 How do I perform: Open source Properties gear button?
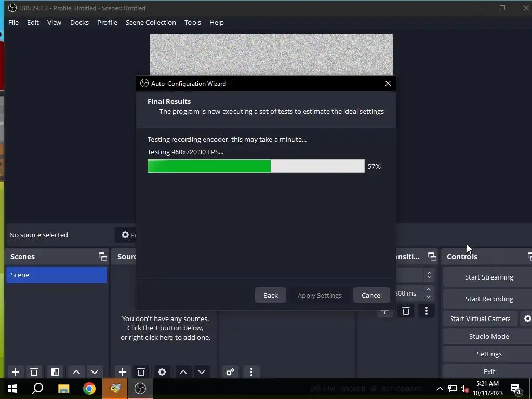point(126,235)
